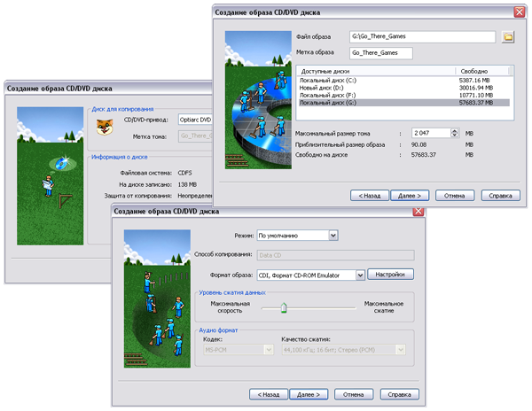The image size is (532, 411).
Task: Click the sweeping workers illustration in bottom dialog
Action: [x=157, y=299]
